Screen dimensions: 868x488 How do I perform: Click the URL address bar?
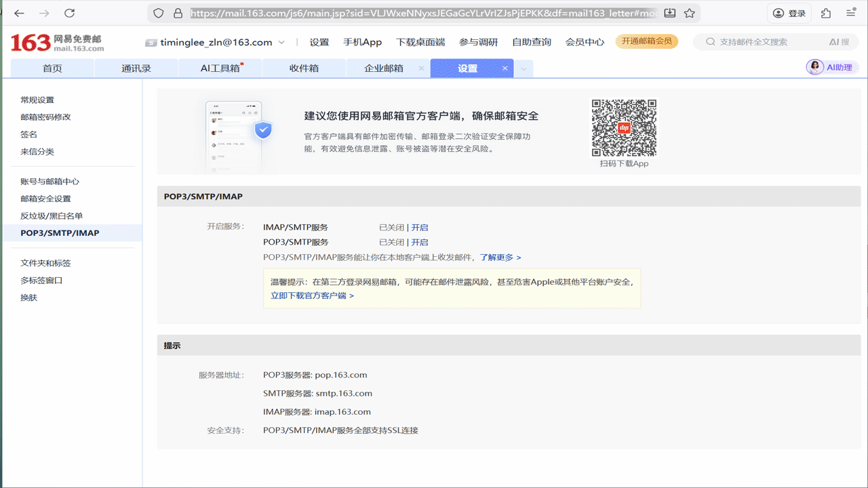point(424,13)
